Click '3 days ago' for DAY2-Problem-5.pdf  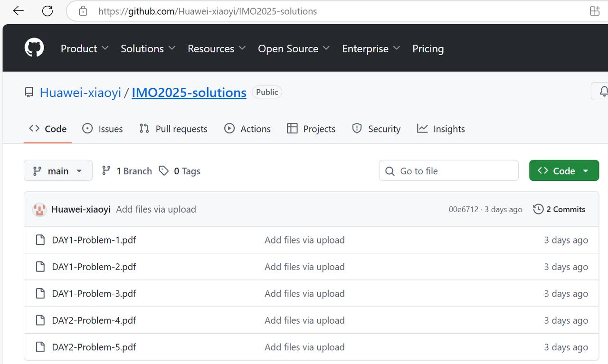pyautogui.click(x=566, y=347)
